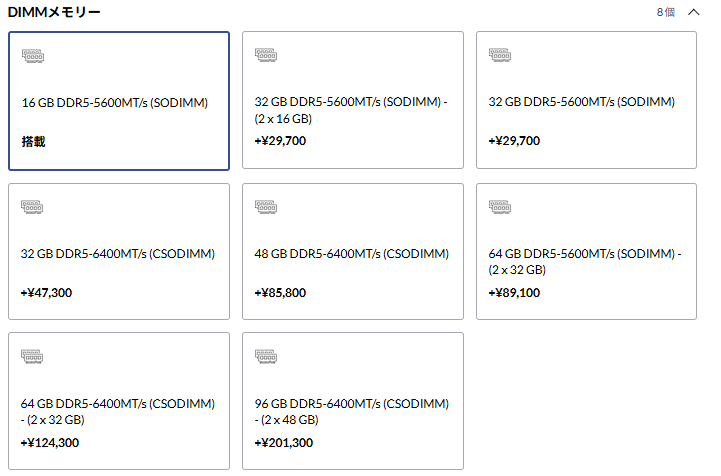721x476 pixels.
Task: Choose 64 GB DDR5-5600 SODIMM (2 x 32 GB)
Action: coord(586,260)
